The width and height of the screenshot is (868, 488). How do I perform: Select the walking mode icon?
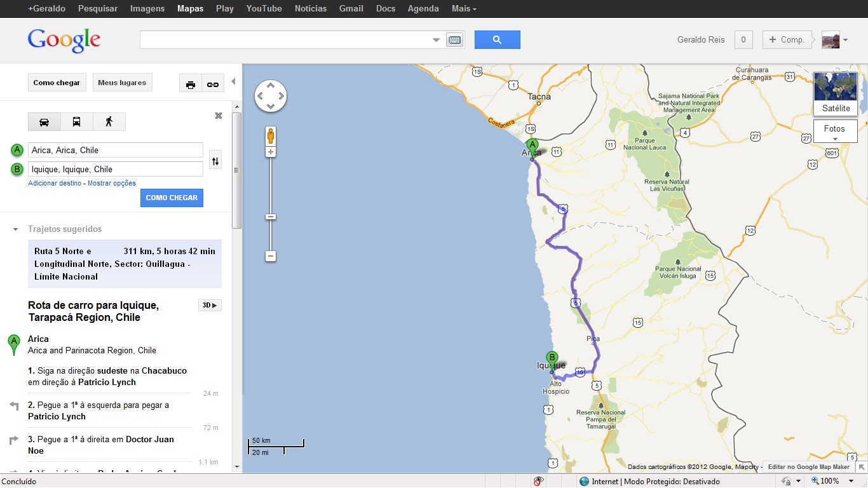pos(109,121)
